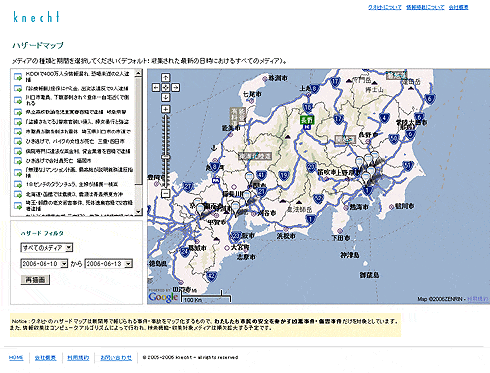Screen dimensions: 490x373
Task: Click the 七尾市 city label on the map
Action: [252, 94]
